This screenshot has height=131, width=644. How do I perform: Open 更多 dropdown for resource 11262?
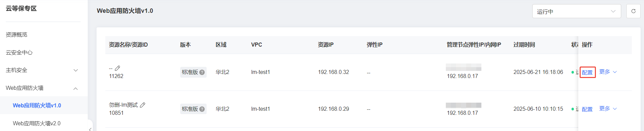(608, 72)
